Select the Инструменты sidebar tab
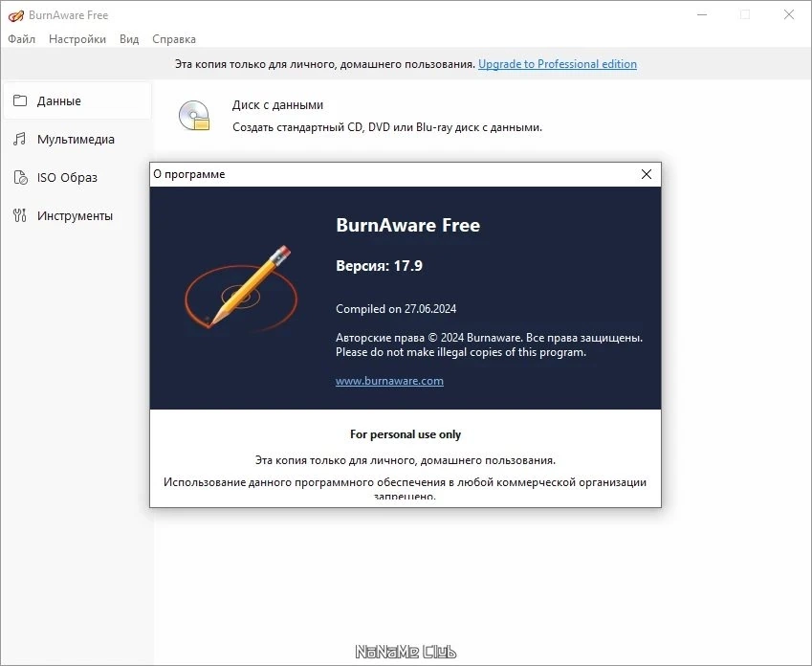 77,215
